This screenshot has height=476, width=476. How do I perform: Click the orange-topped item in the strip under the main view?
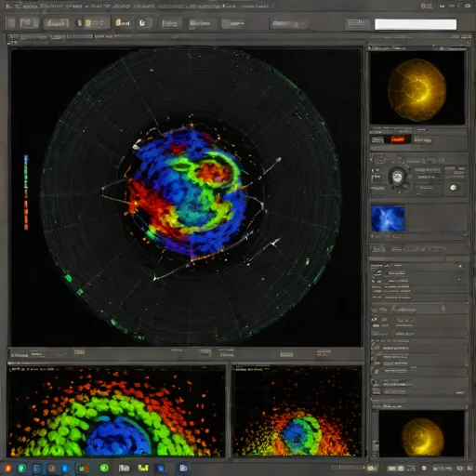click(324, 353)
